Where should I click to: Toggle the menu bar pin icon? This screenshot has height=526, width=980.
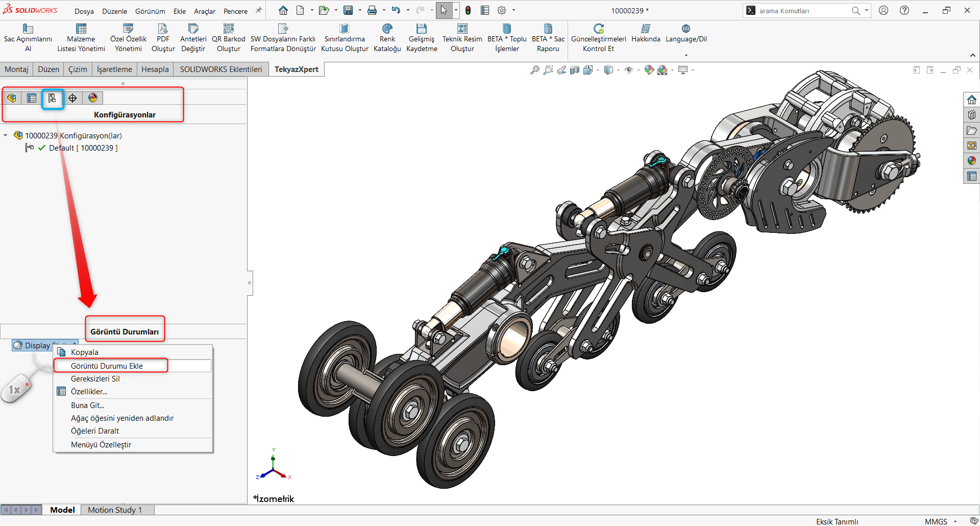[259, 10]
